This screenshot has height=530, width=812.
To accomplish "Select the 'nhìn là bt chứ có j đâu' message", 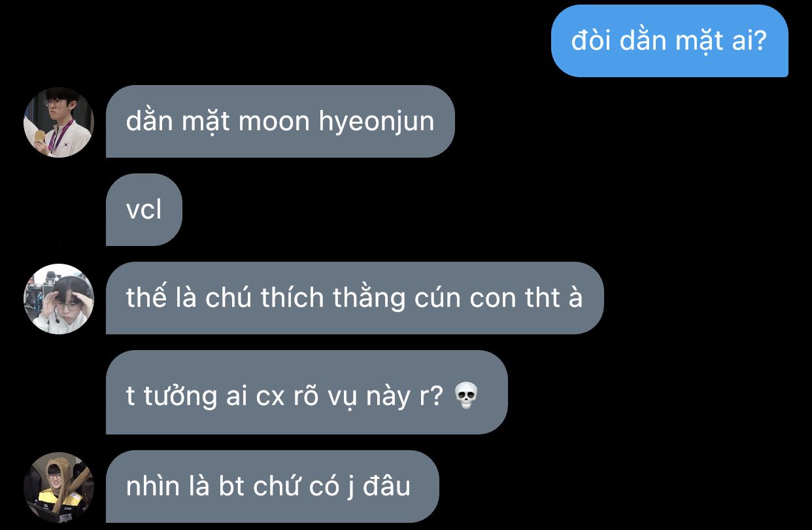I will (x=272, y=486).
